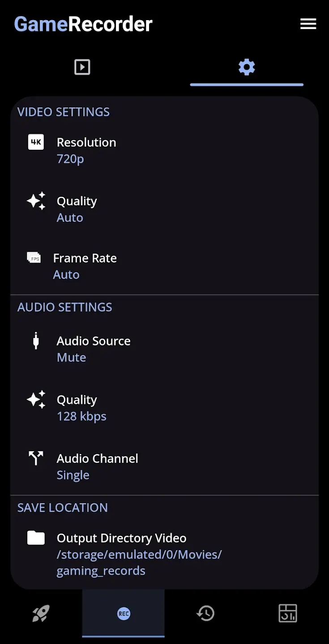Switch to the video playback tab

(82, 67)
